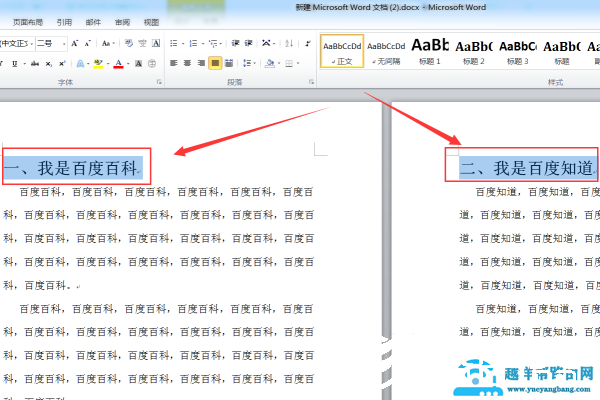This screenshot has width=600, height=400.
Task: Apply the 标题 title style
Action: pyautogui.click(x=562, y=51)
